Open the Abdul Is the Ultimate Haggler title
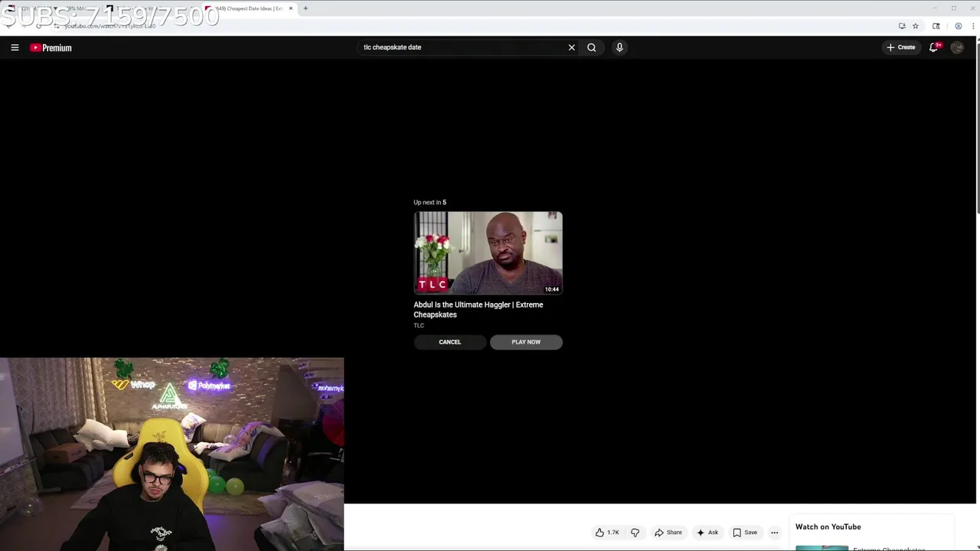This screenshot has width=980, height=551. point(479,309)
